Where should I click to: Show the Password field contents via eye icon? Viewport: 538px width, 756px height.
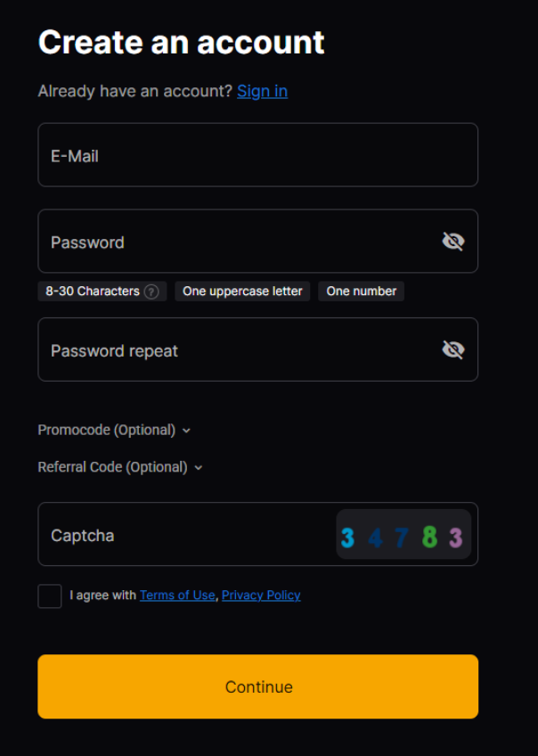[452, 240]
